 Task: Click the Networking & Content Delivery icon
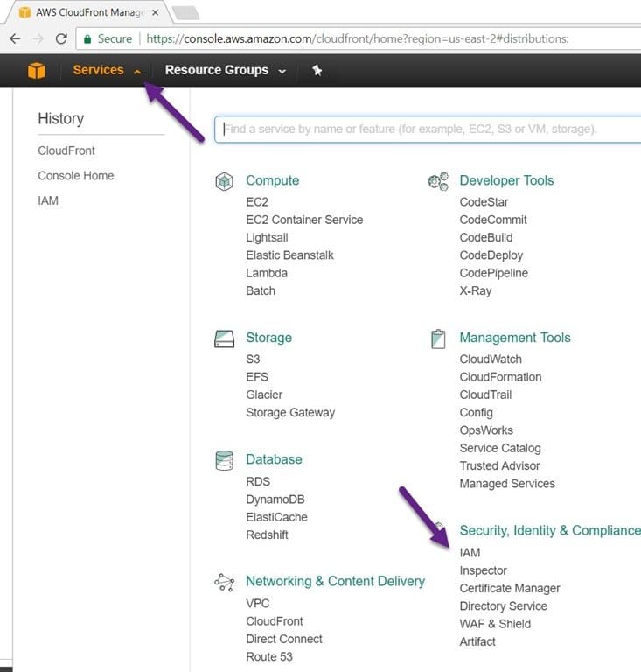[225, 583]
